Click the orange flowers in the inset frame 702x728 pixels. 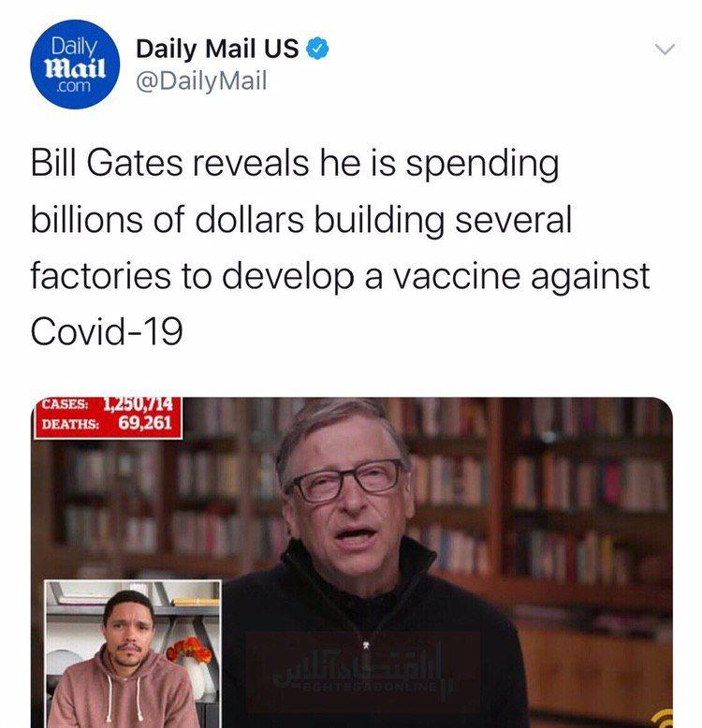coord(189,649)
